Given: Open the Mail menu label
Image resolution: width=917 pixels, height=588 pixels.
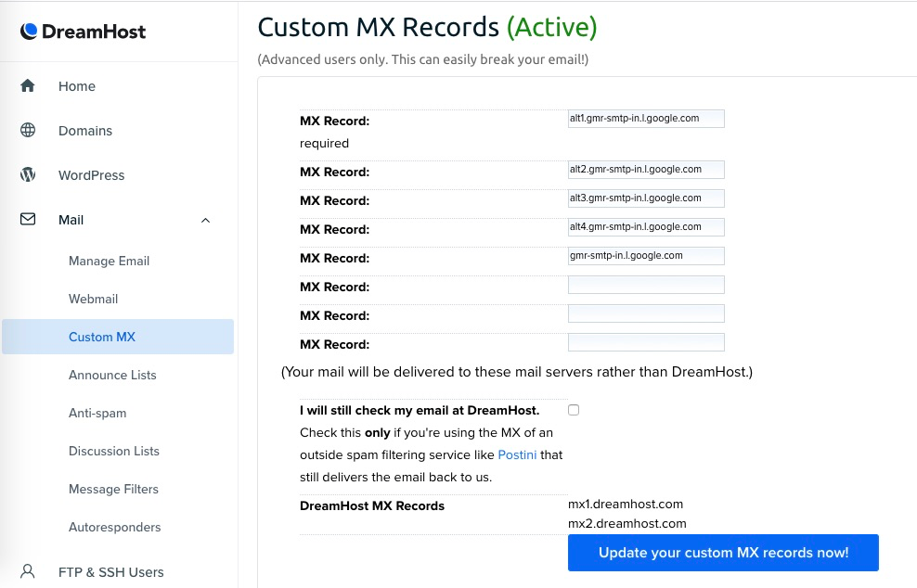Looking at the screenshot, I should pos(71,220).
